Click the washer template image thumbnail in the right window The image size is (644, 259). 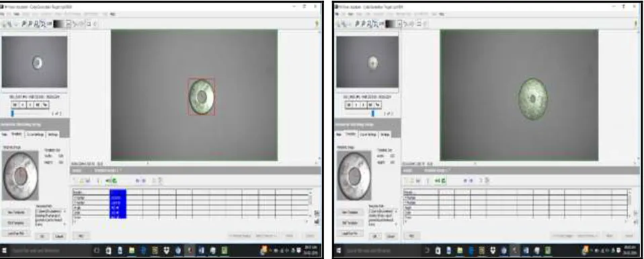click(x=354, y=176)
